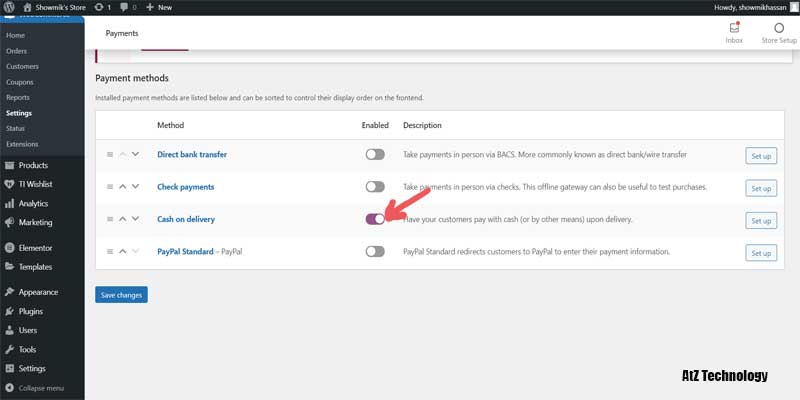Screen dimensions: 800x400
Task: Click the Store Setup circle icon
Action: coord(778,29)
